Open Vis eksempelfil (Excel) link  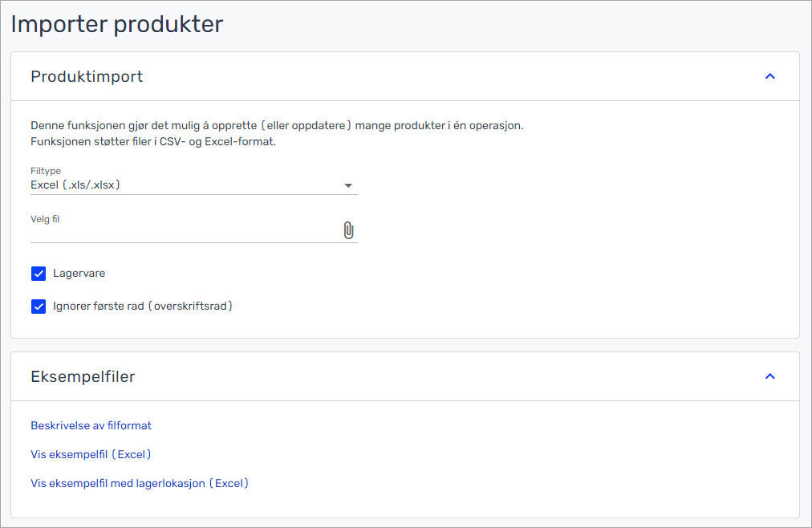click(91, 454)
